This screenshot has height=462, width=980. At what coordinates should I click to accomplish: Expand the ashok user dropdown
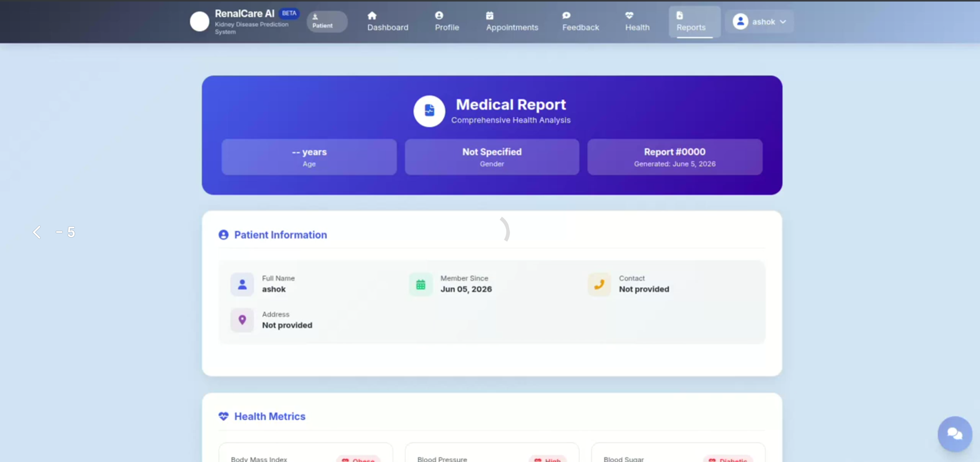[x=759, y=21]
